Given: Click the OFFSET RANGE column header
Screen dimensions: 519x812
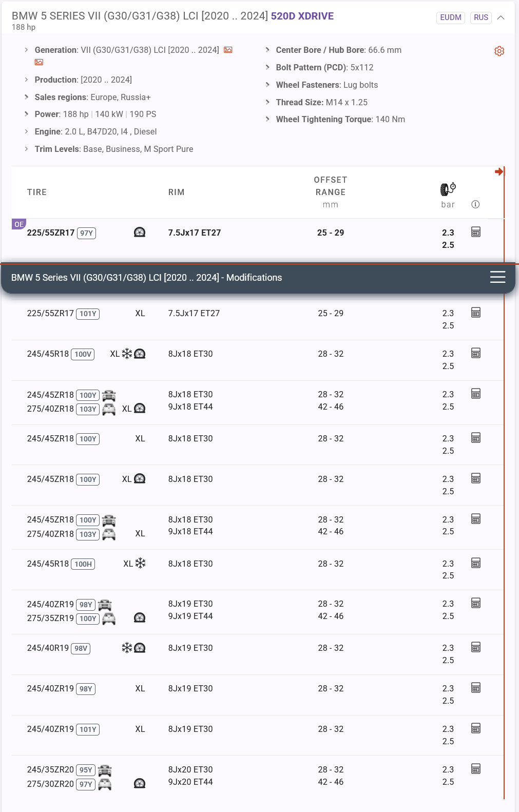Looking at the screenshot, I should 331,186.
